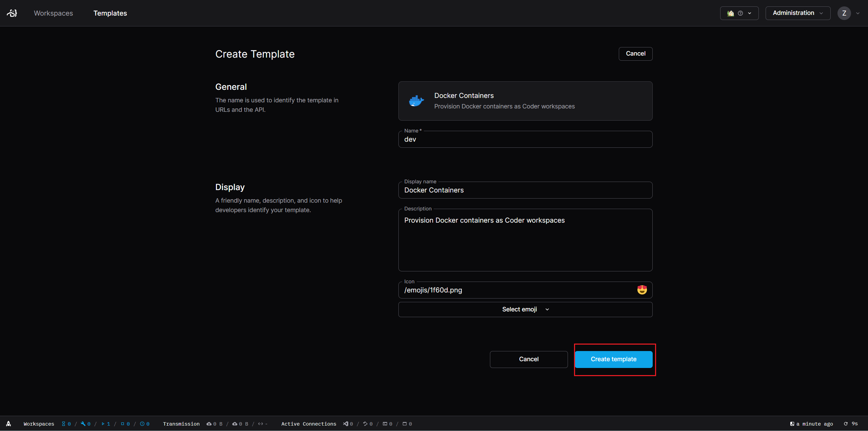Viewport: 868px width, 431px height.
Task: Click the rocket icon in status bar
Action: [9, 424]
